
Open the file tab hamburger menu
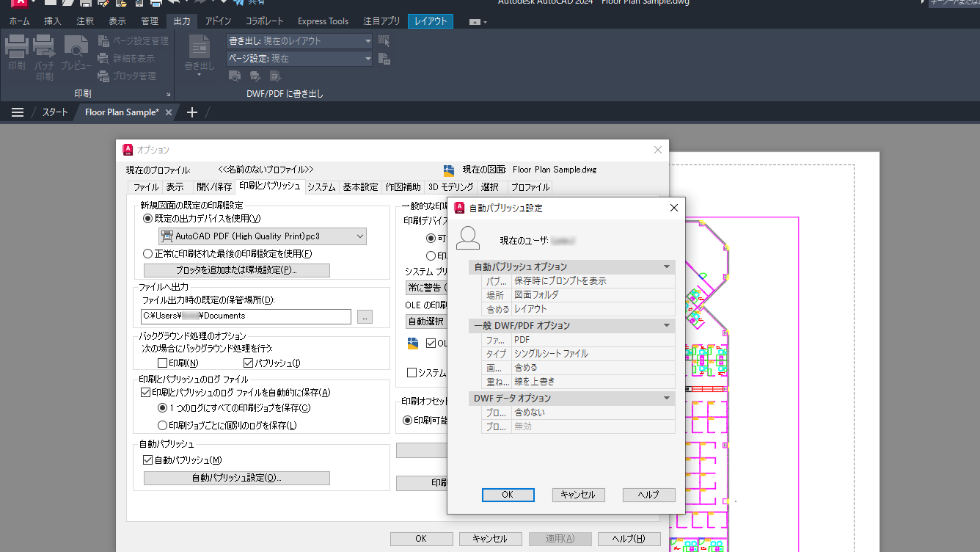click(18, 112)
